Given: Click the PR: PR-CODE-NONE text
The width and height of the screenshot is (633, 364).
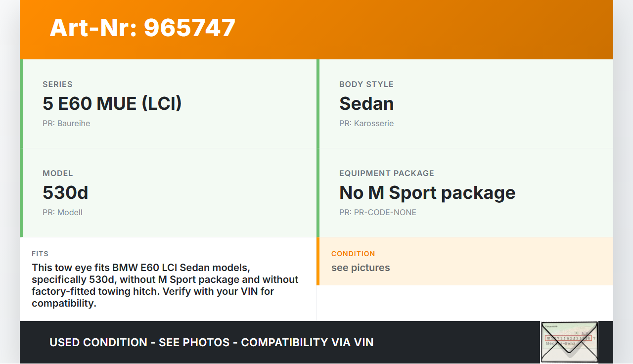Looking at the screenshot, I should pos(378,213).
